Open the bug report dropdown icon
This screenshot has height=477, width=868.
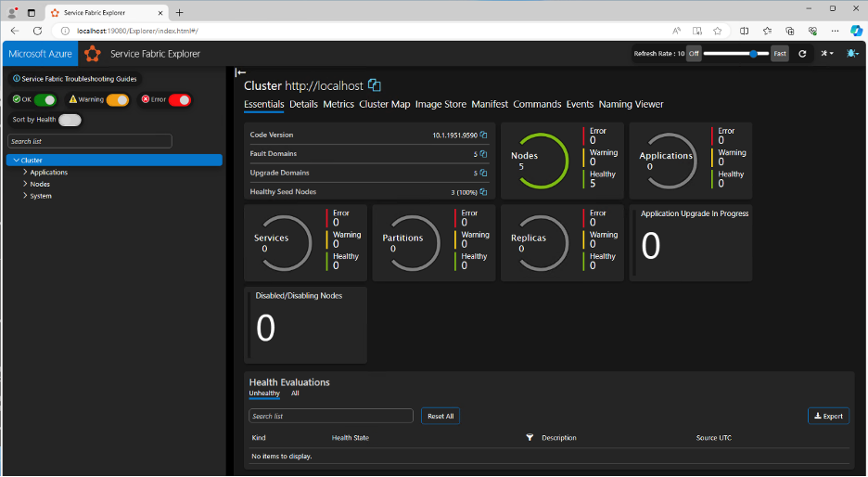(x=852, y=53)
